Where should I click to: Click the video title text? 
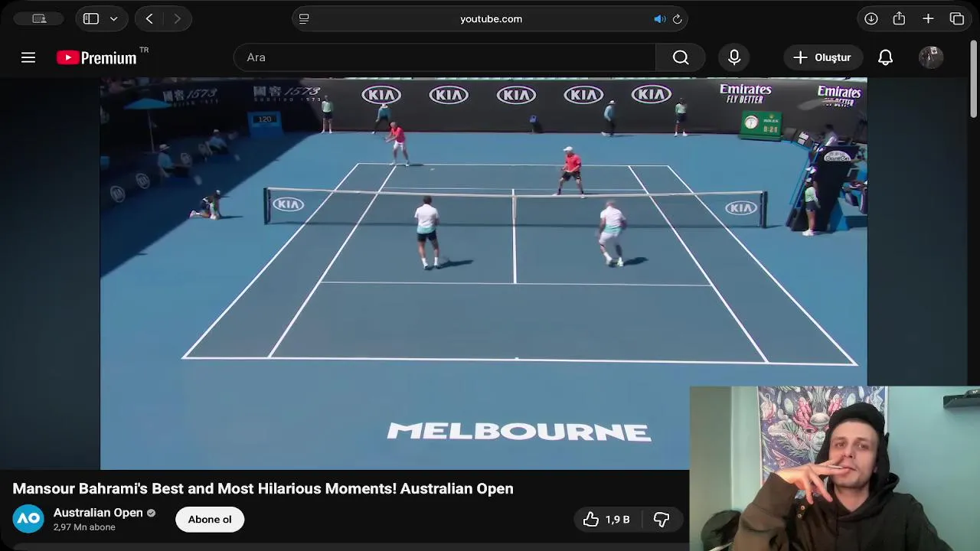point(263,488)
